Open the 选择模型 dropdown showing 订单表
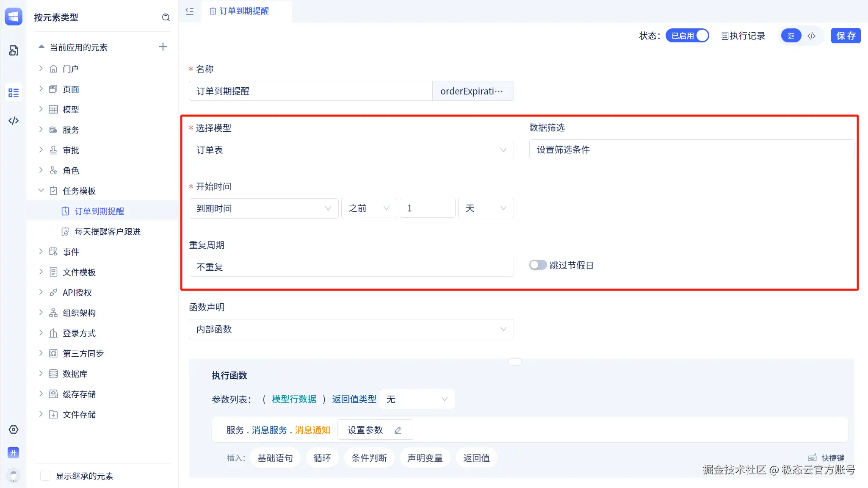868x488 pixels. [351, 150]
